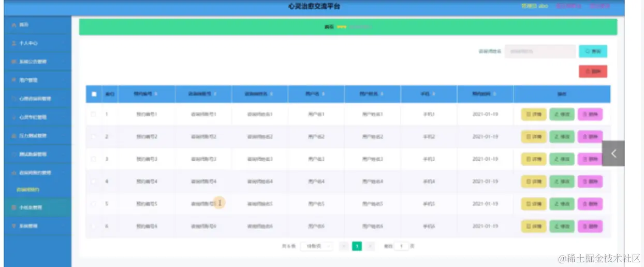Sort table by 预约编号 column
The image size is (644, 267).
[147, 94]
